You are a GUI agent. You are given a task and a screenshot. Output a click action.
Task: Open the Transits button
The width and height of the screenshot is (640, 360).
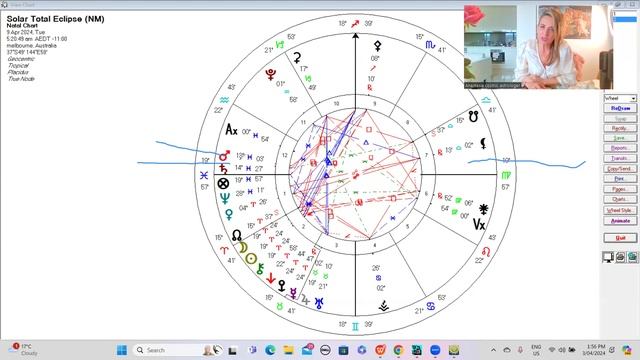[620, 158]
